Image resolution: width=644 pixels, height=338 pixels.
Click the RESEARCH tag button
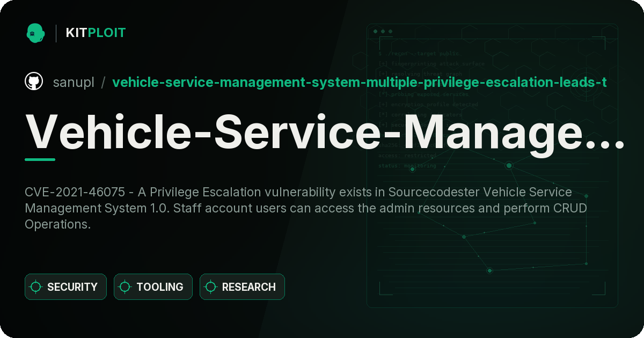coord(242,287)
